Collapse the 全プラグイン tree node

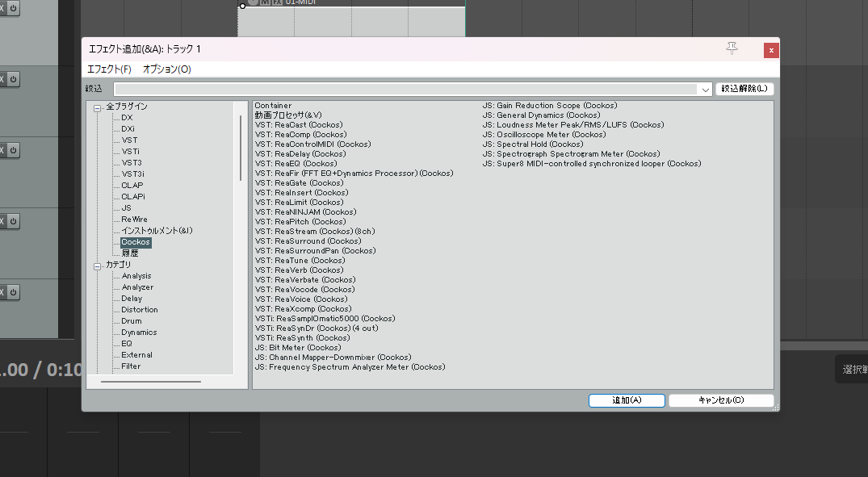98,108
